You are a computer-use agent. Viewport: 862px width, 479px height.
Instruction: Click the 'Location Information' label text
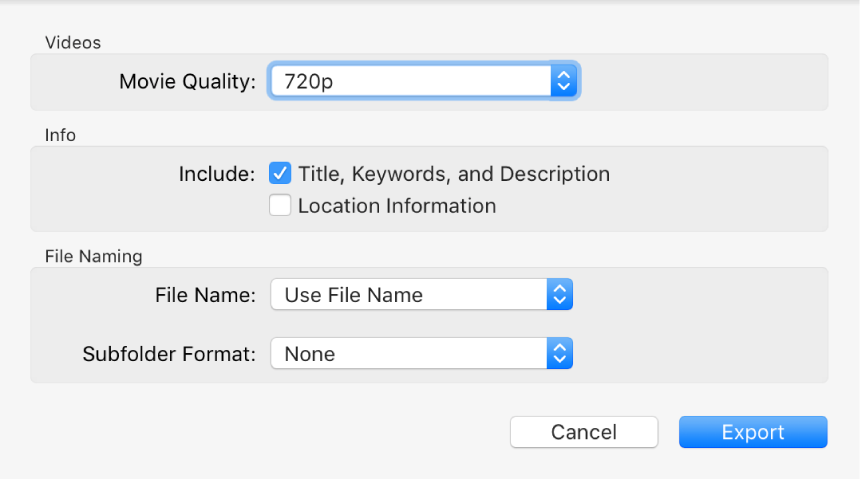tap(397, 206)
